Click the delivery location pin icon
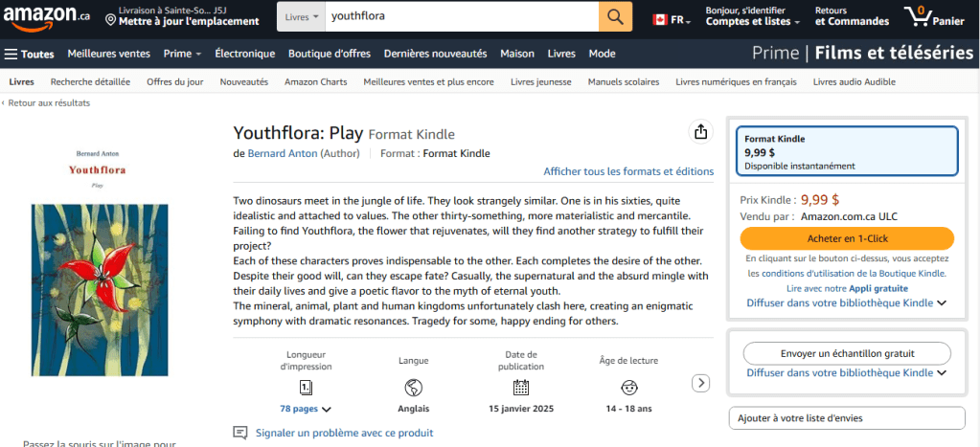 click(111, 19)
